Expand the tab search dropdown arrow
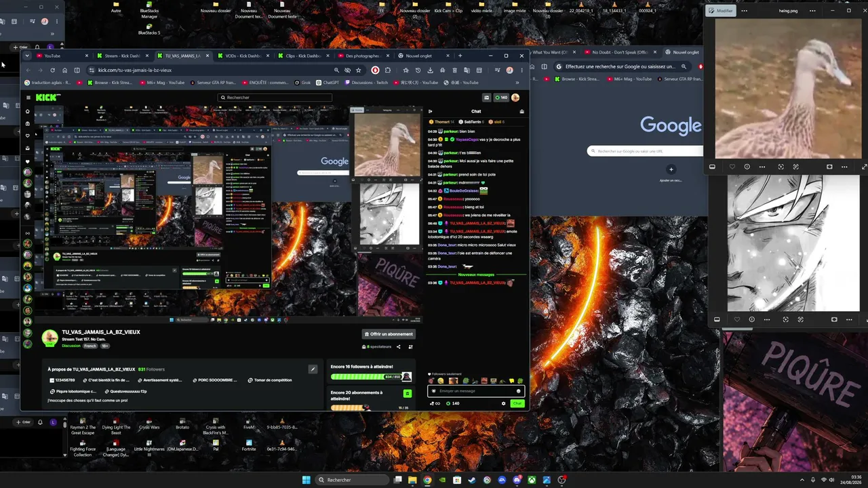 tap(28, 56)
